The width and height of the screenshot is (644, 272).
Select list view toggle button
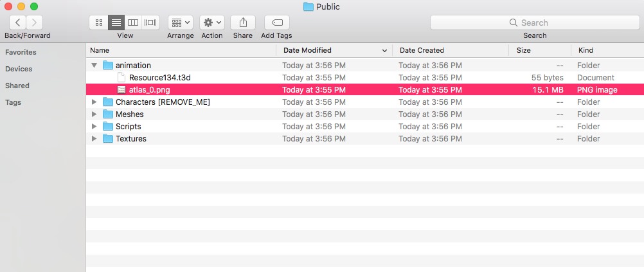tap(116, 23)
